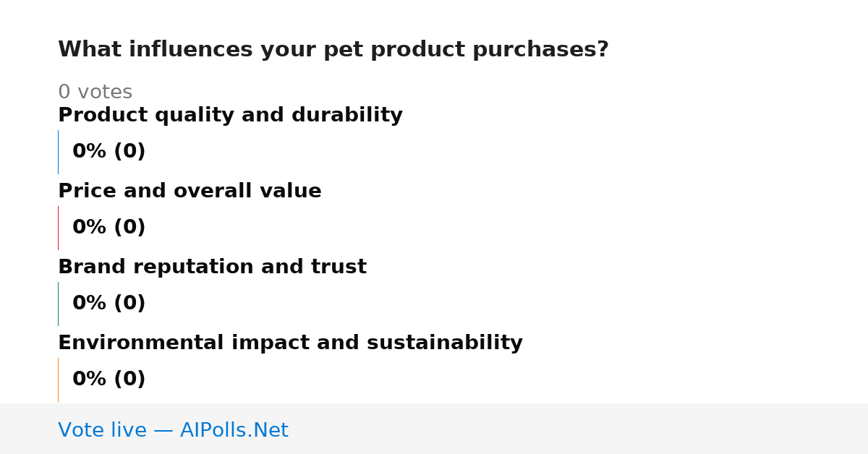This screenshot has width=868, height=454.
Task: Open the Vote live — AIPolls.Net link
Action: 173,431
